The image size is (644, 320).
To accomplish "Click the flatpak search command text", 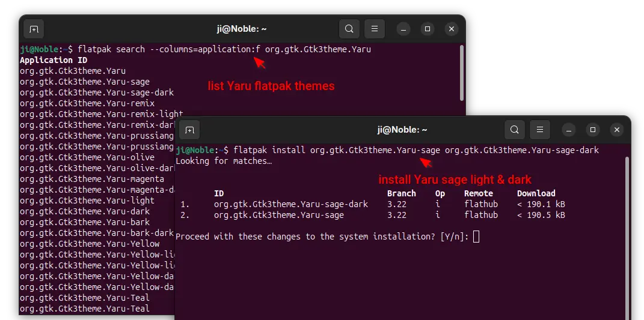I will coord(224,50).
